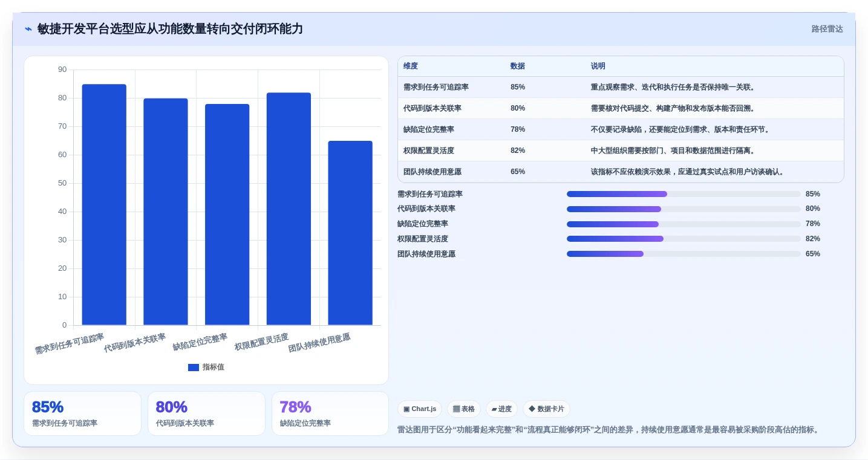This screenshot has height=460, width=868.
Task: Click the 代码到版本关联率 bar in chart
Action: 166,212
